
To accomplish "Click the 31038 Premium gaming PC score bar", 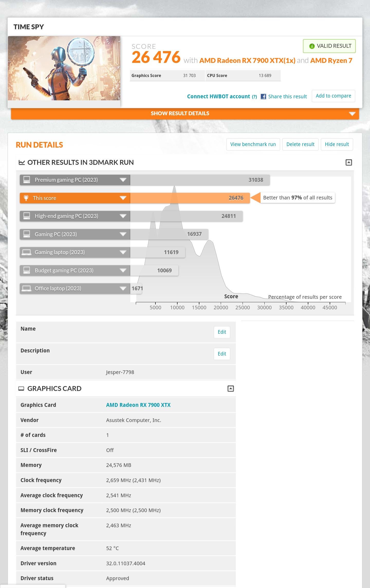I will click(200, 180).
